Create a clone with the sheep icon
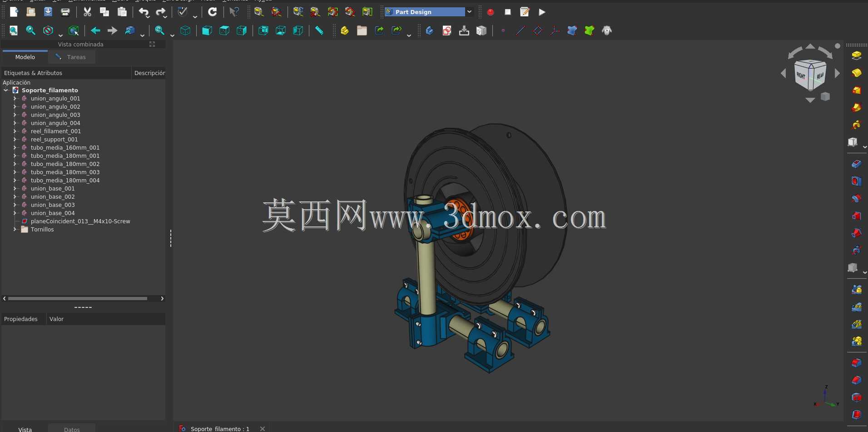The height and width of the screenshot is (432, 868). (x=607, y=30)
